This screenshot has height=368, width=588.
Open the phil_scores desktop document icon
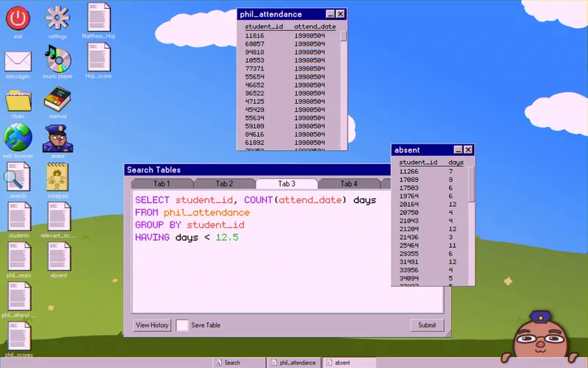(x=19, y=336)
